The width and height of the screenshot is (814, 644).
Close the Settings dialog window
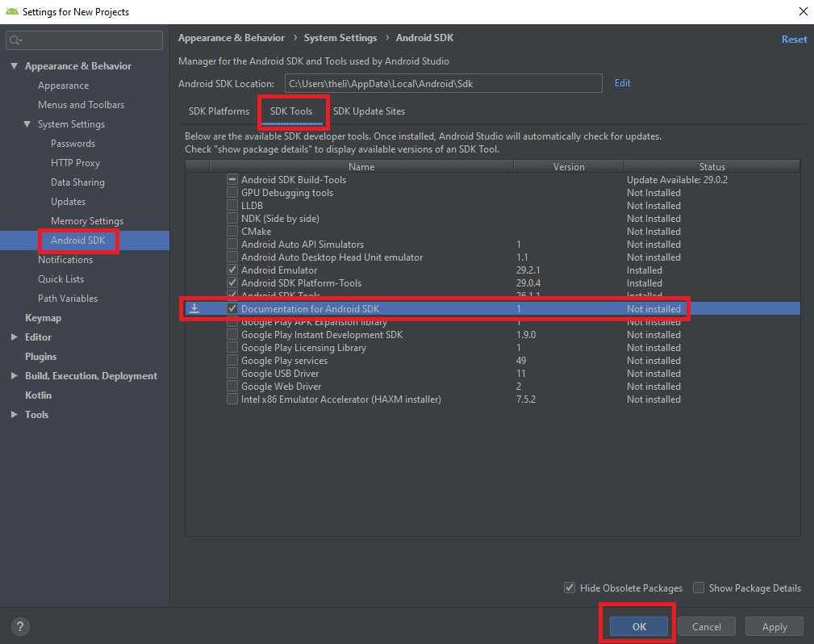click(802, 11)
